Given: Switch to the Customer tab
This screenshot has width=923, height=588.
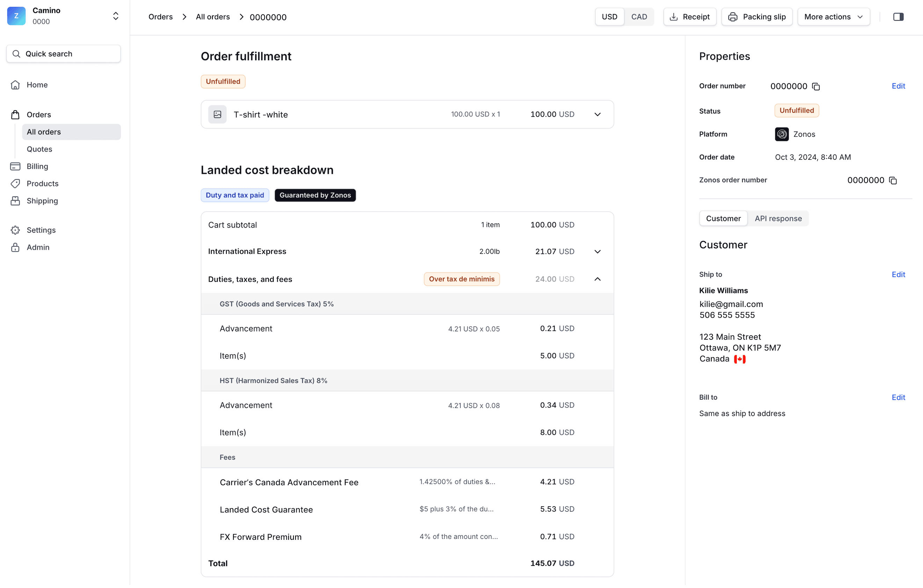Looking at the screenshot, I should (x=723, y=218).
